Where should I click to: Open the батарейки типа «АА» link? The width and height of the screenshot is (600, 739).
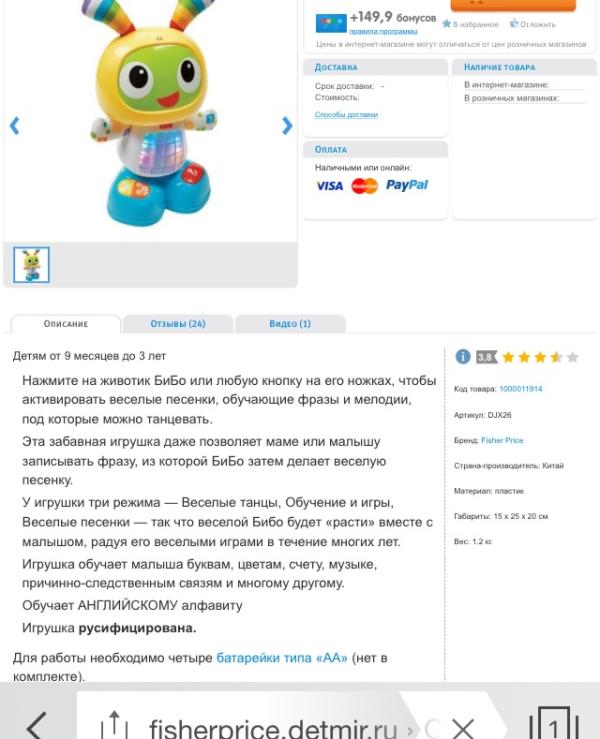(282, 657)
